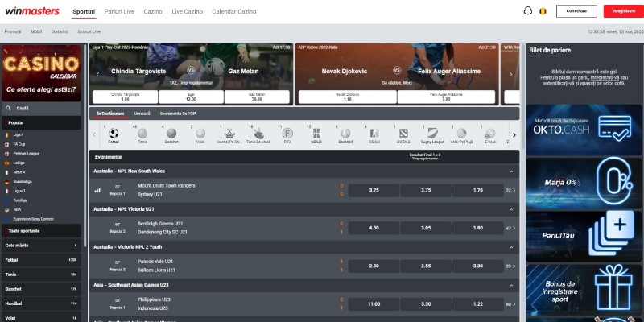Screen dimensions: 644x322
Task: Open the Sporturi tab
Action: (84, 11)
